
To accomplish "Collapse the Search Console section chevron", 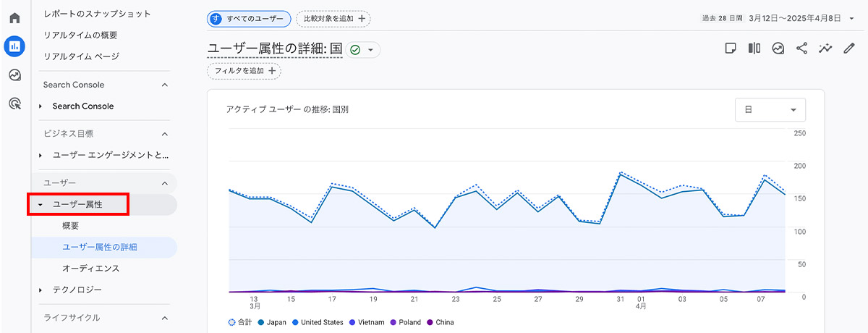I will [x=164, y=85].
